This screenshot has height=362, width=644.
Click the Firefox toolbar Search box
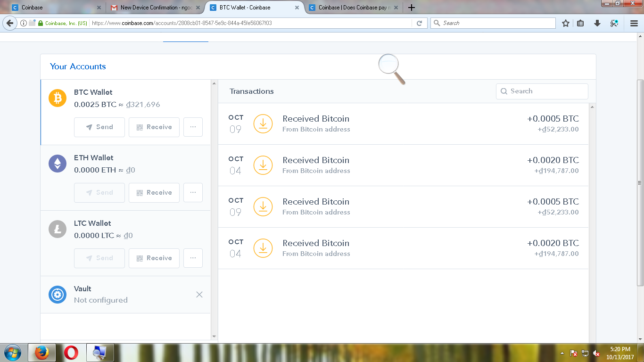click(493, 23)
